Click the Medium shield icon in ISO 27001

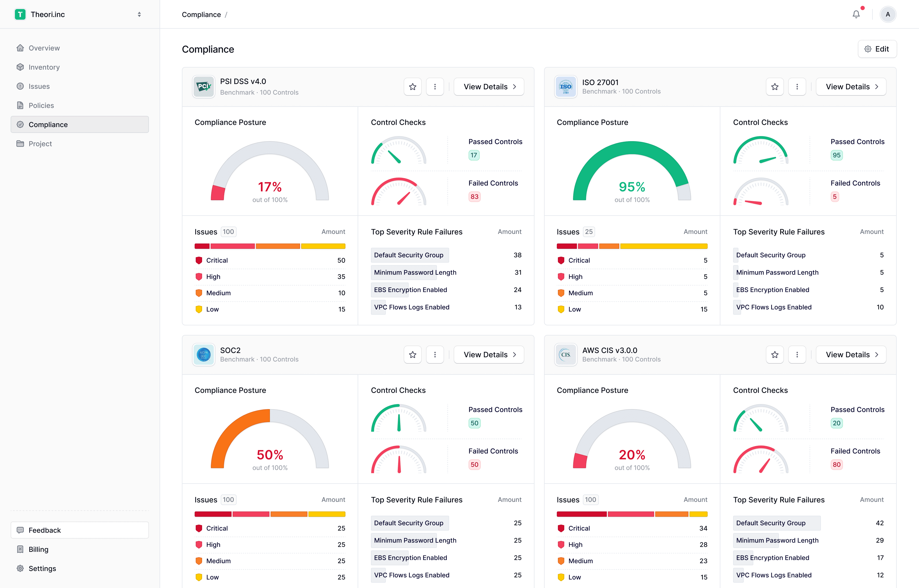point(561,293)
